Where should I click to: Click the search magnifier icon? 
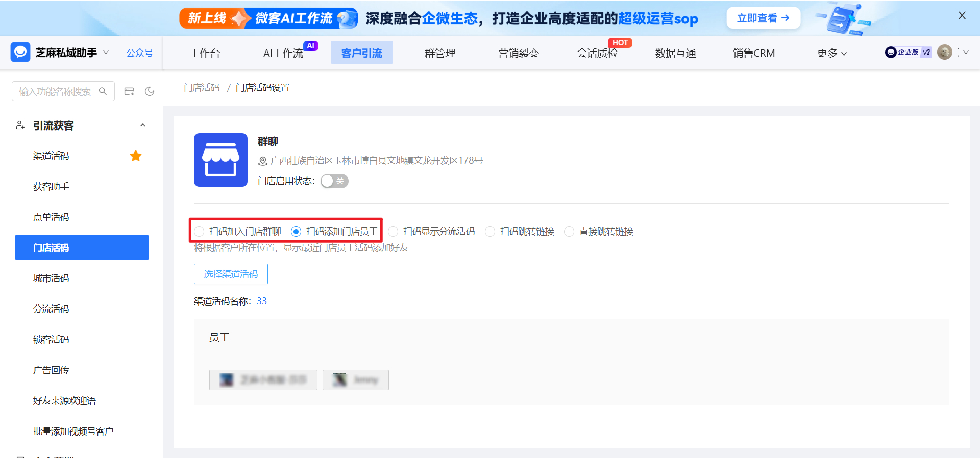[103, 91]
